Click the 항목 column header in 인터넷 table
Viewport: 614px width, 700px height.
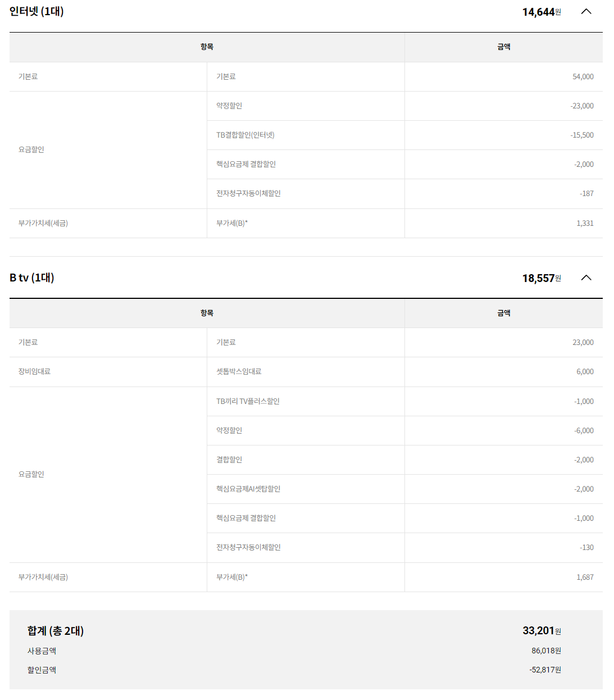coord(207,47)
